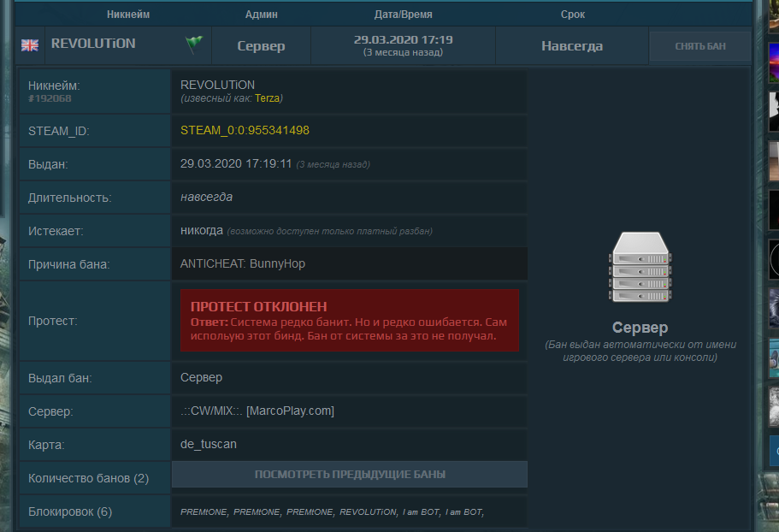The width and height of the screenshot is (779, 532).
Task: Select the .::CW/MIX::. [MarcoPlay.com] server name
Action: pyautogui.click(x=257, y=411)
